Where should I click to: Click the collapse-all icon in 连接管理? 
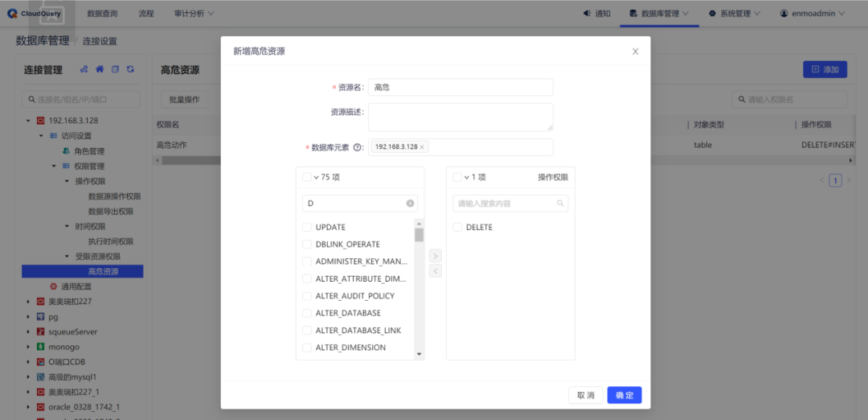click(115, 69)
